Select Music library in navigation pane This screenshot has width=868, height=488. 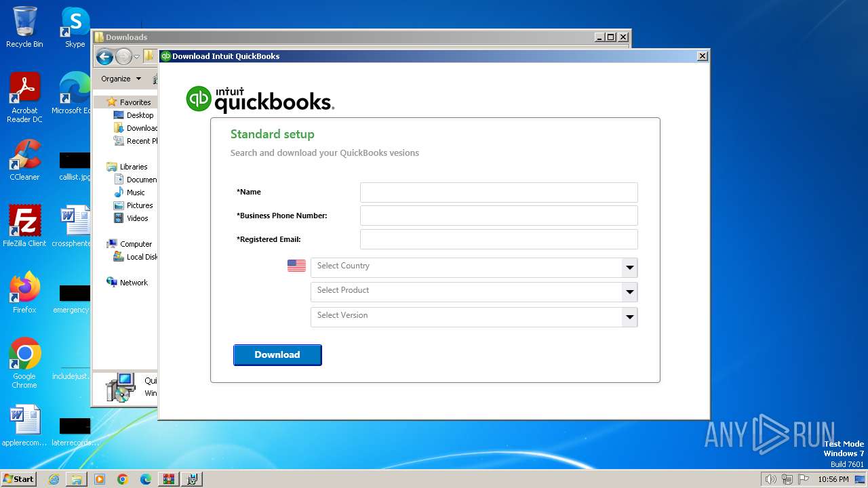pos(129,192)
